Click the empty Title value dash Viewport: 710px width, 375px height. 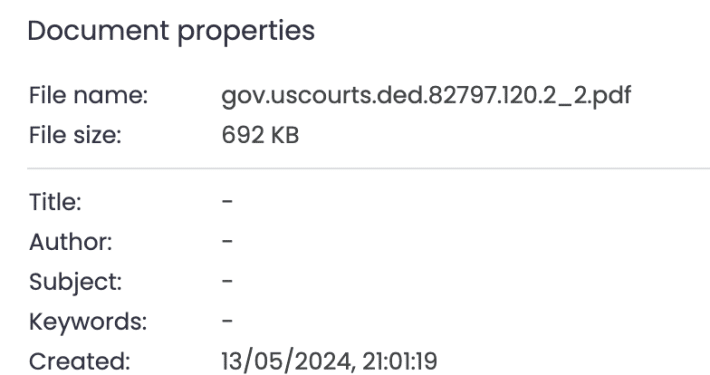(227, 201)
